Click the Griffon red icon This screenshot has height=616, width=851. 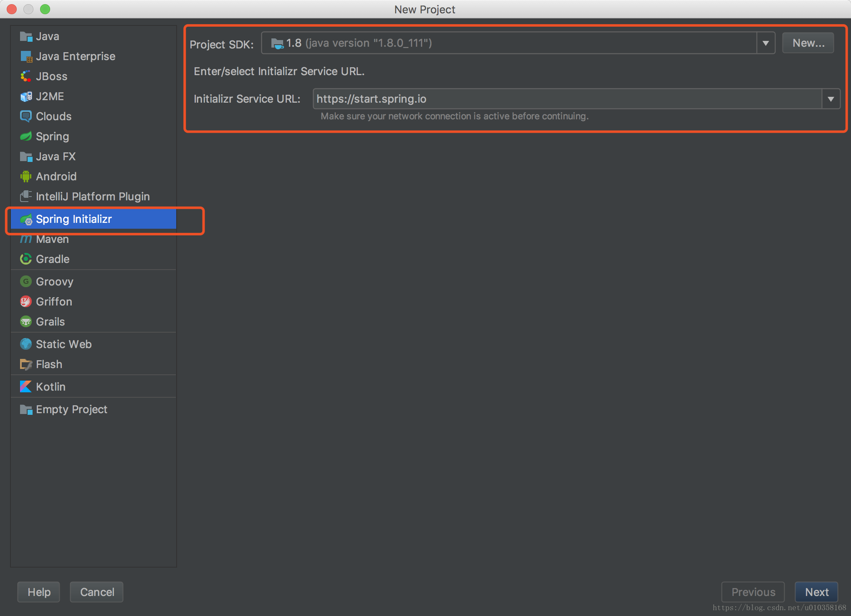click(26, 302)
